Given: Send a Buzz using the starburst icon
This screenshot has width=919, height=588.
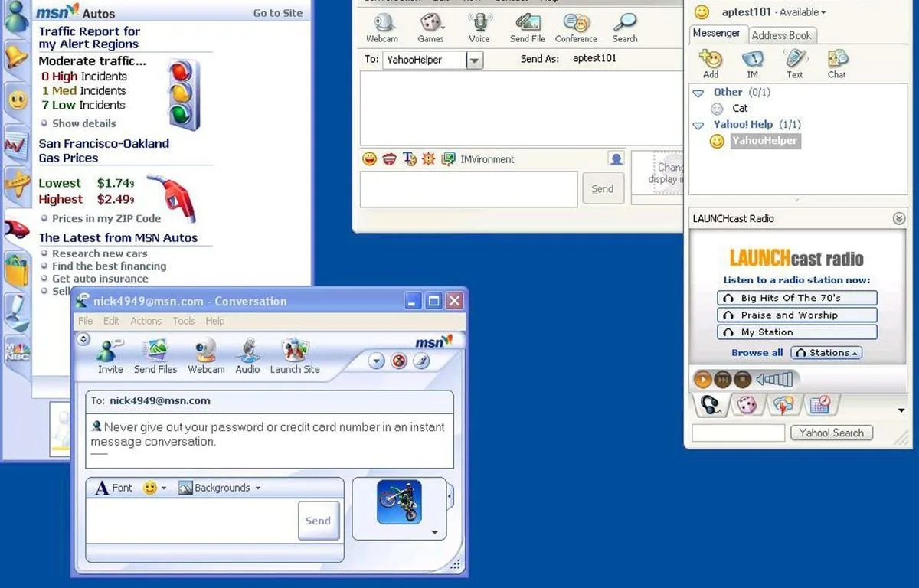Looking at the screenshot, I should (x=428, y=159).
